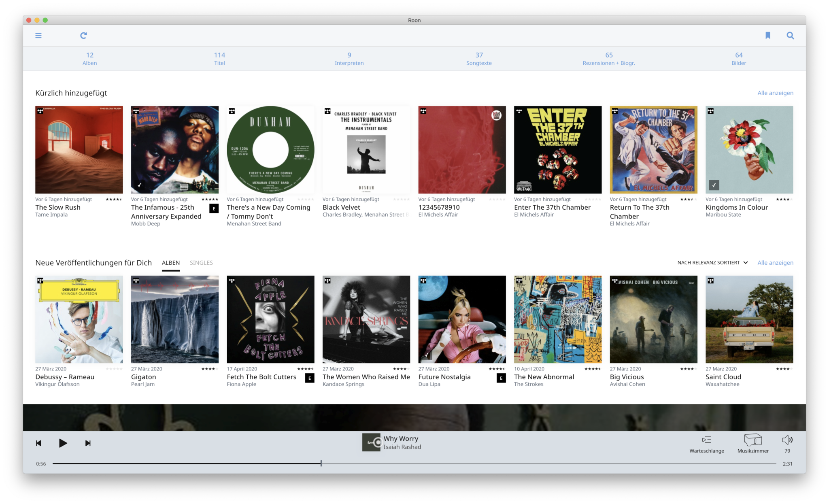829x504 pixels.
Task: Refresh the library view
Action: [x=83, y=35]
